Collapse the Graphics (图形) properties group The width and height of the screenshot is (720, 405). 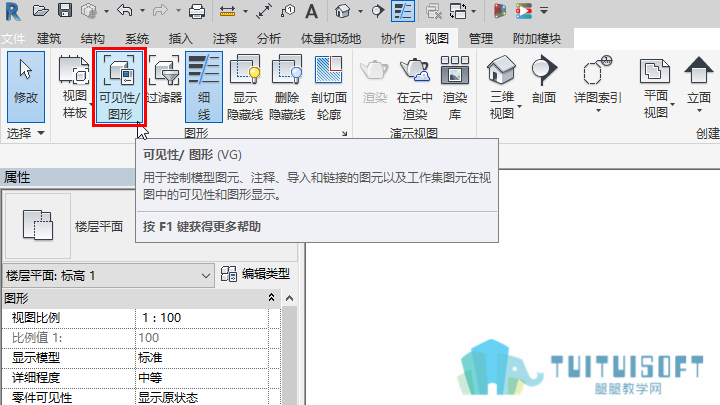coord(271,298)
